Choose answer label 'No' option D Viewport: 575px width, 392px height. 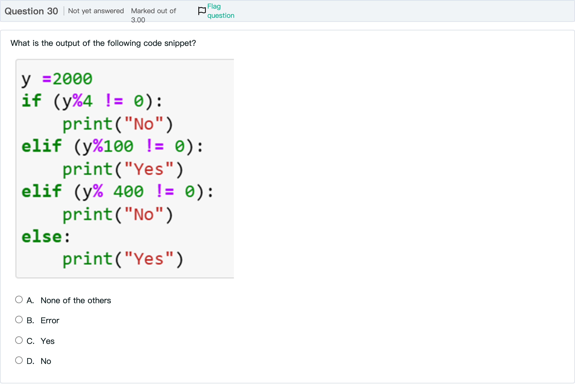(x=46, y=361)
